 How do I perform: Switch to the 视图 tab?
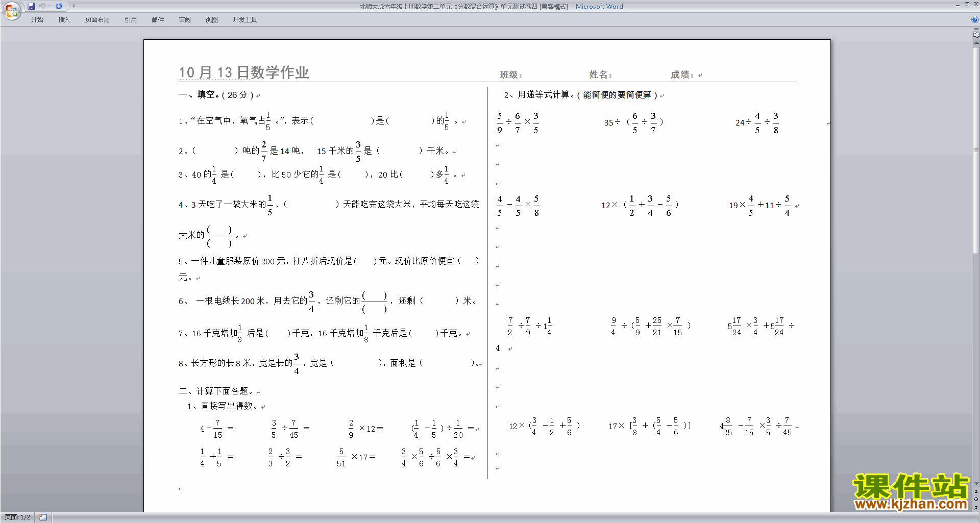pyautogui.click(x=211, y=19)
